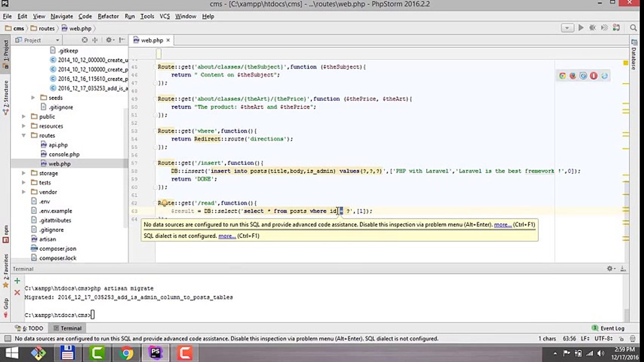This screenshot has height=362, width=644.
Task: Toggle the TODO tool window
Action: (29, 328)
